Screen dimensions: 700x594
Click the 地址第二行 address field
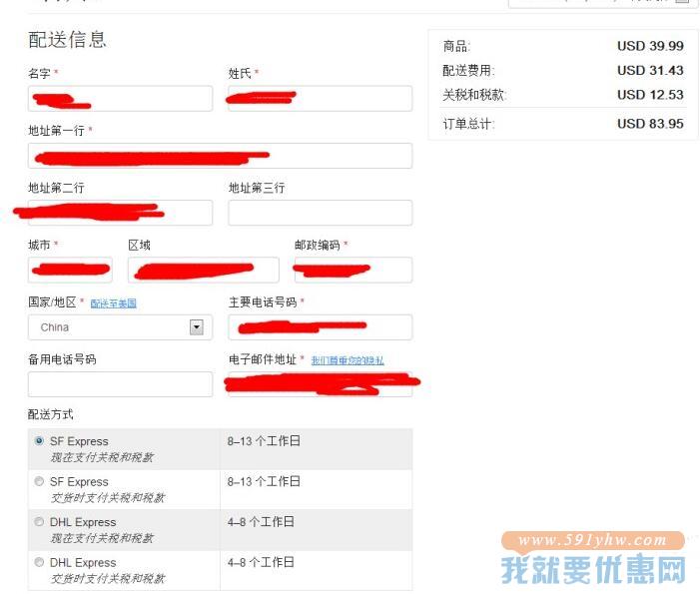(120, 213)
